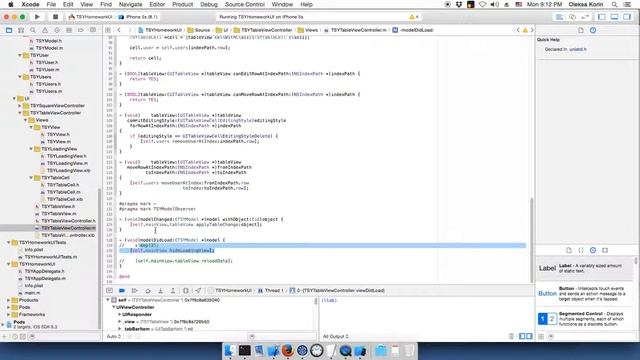Image resolution: width=640 pixels, height=360 pixels.
Task: Click the Simulate Location icon
Action: [x=198, y=291]
